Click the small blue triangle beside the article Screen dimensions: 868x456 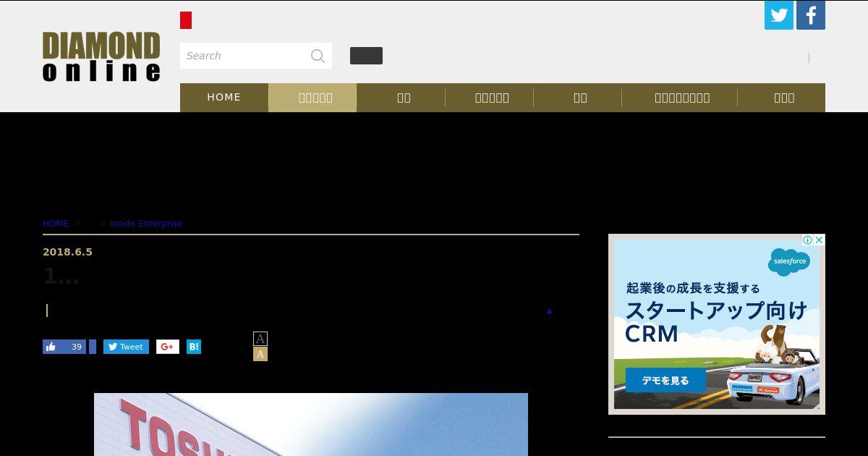click(x=549, y=311)
